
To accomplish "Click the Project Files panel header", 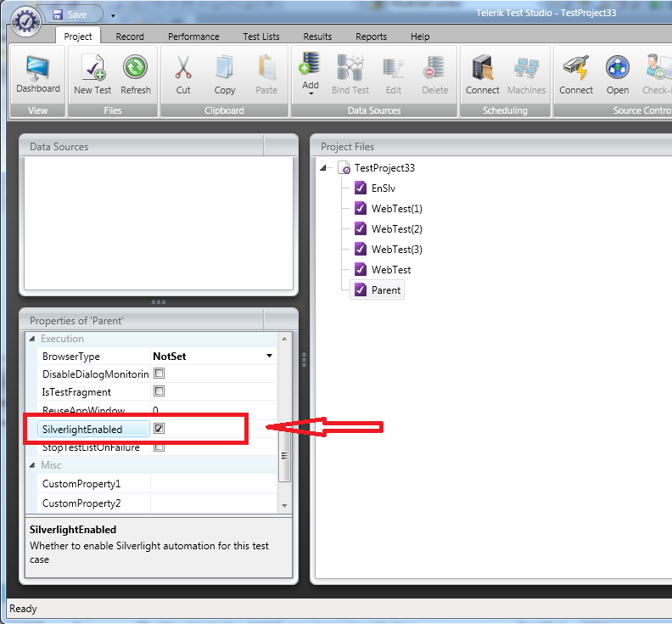I will 491,147.
